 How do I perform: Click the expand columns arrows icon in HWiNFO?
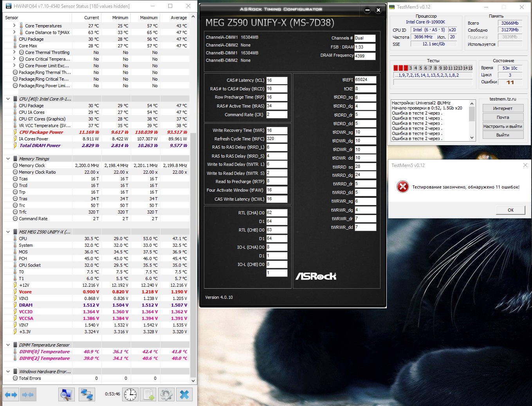pyautogui.click(x=11, y=395)
